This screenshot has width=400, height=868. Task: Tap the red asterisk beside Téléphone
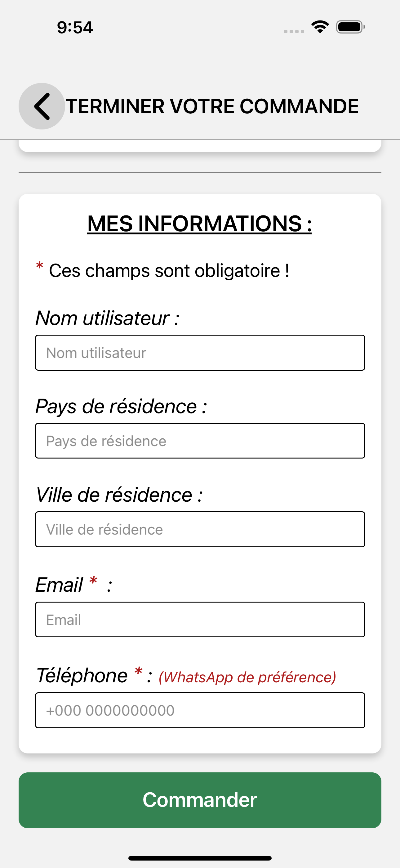[x=138, y=671]
